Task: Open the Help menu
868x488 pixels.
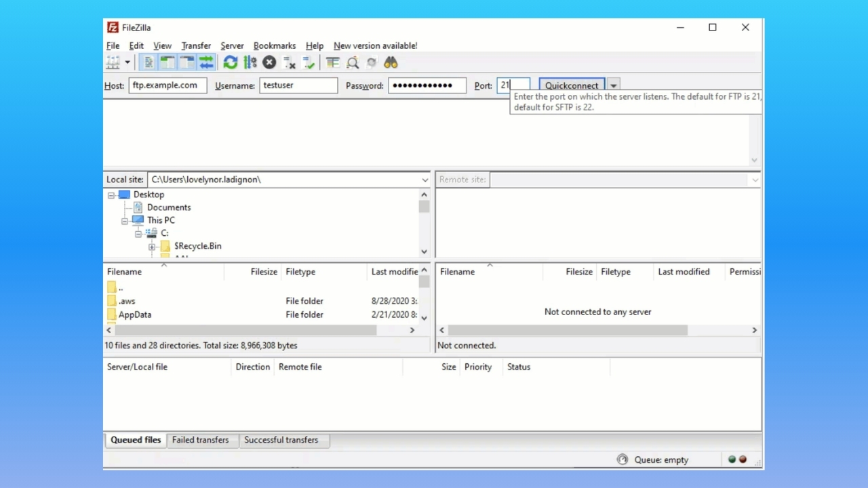Action: click(315, 45)
